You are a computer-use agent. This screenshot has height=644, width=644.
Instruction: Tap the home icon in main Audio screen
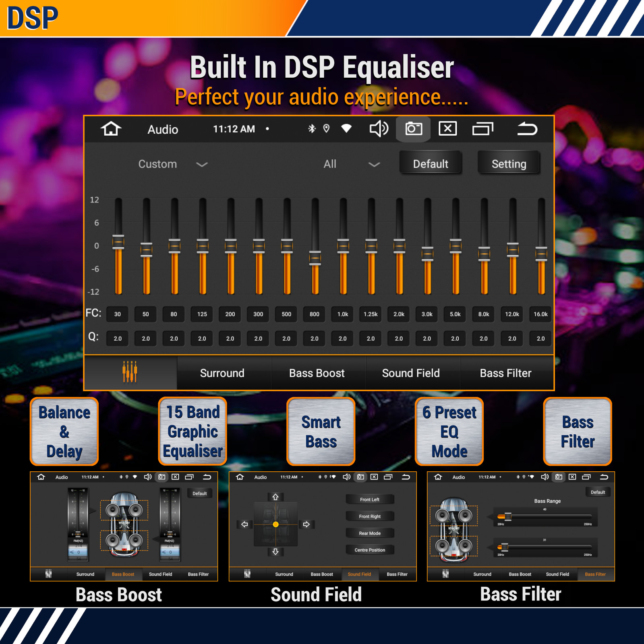[x=111, y=129]
